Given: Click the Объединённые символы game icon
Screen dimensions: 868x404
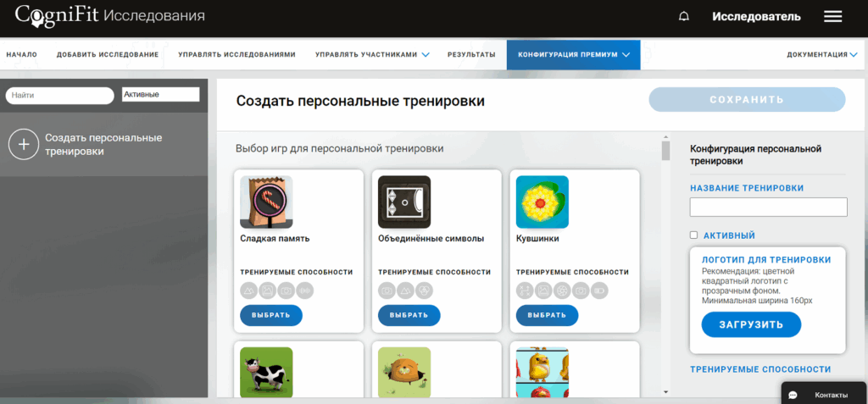Looking at the screenshot, I should click(x=404, y=202).
